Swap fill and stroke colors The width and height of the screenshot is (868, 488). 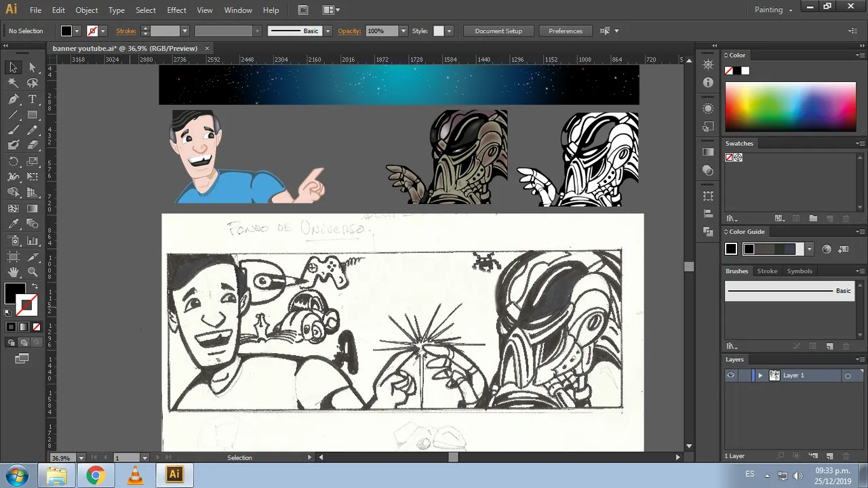[x=35, y=287]
